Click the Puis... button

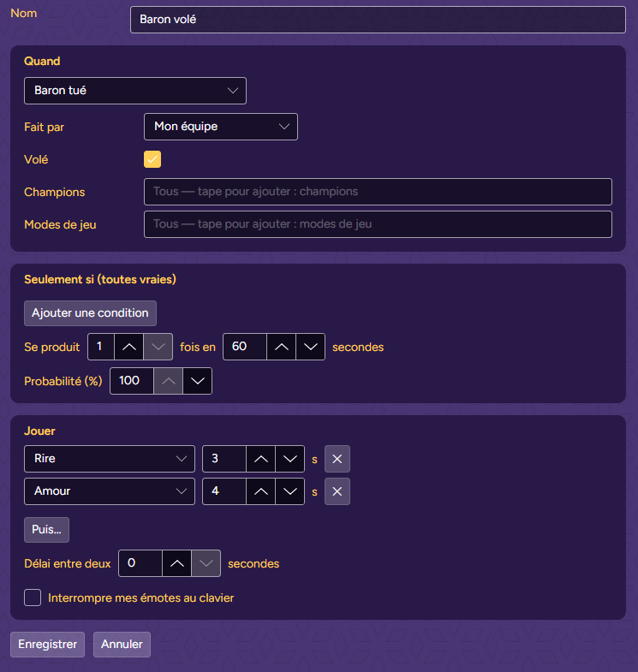point(46,530)
